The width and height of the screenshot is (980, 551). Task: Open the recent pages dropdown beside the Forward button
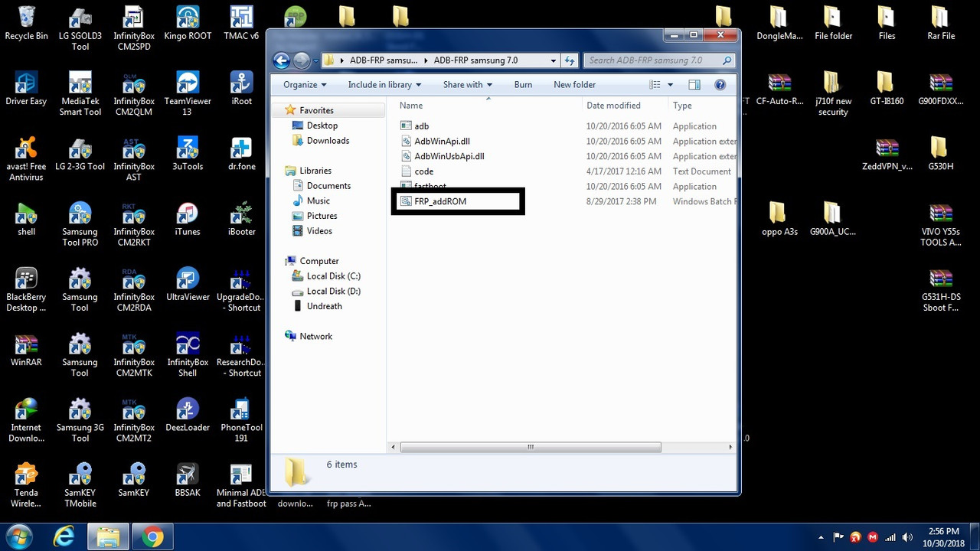[x=317, y=60]
